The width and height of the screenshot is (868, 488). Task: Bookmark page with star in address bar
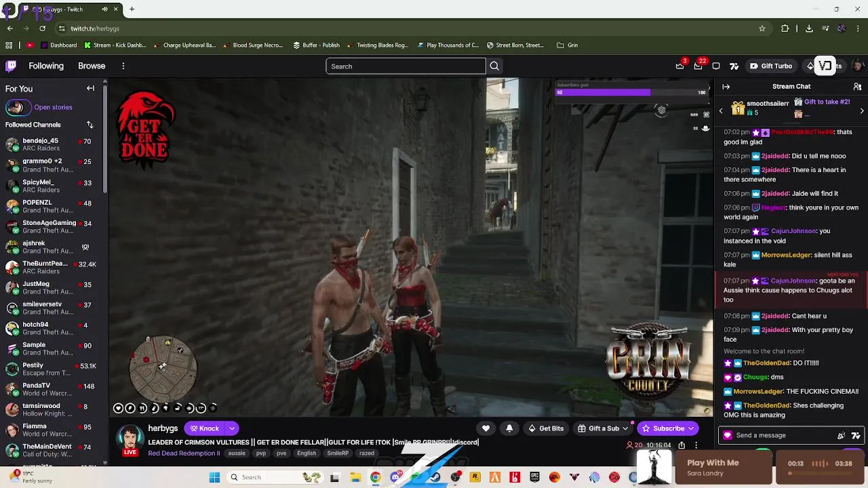pyautogui.click(x=762, y=28)
